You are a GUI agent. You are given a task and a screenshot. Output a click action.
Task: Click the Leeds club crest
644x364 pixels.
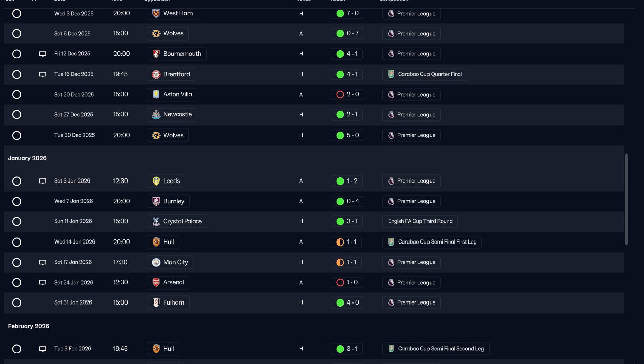156,181
